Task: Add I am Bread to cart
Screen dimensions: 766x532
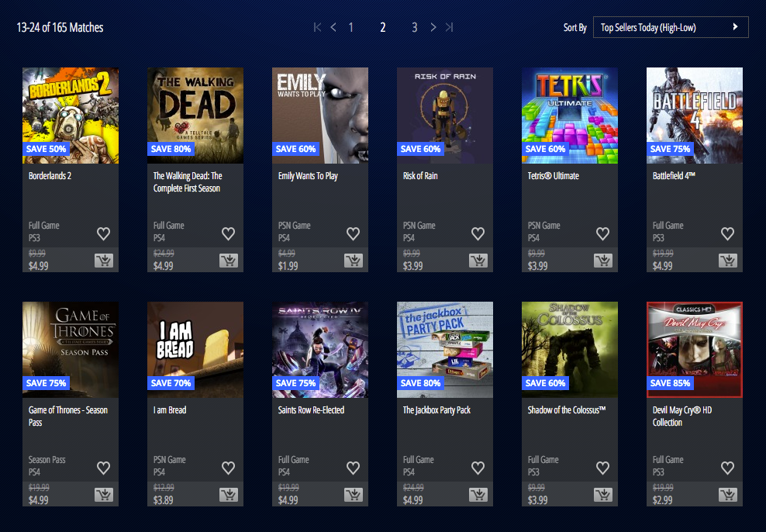Action: point(229,495)
